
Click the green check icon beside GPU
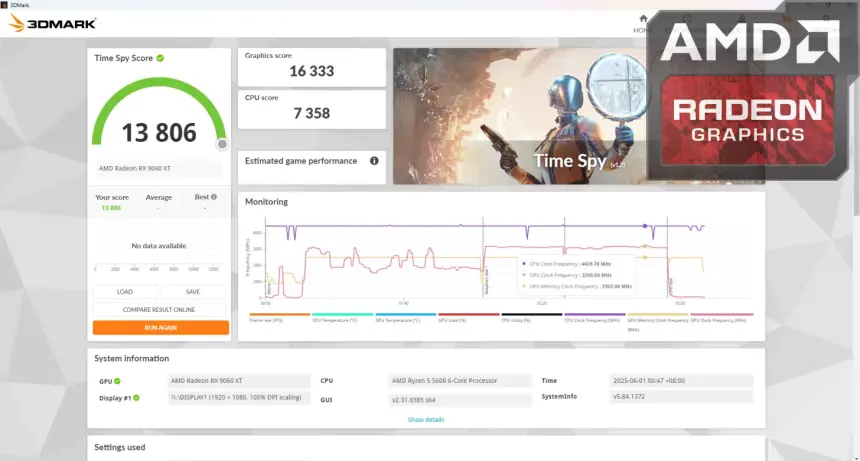[x=117, y=381]
